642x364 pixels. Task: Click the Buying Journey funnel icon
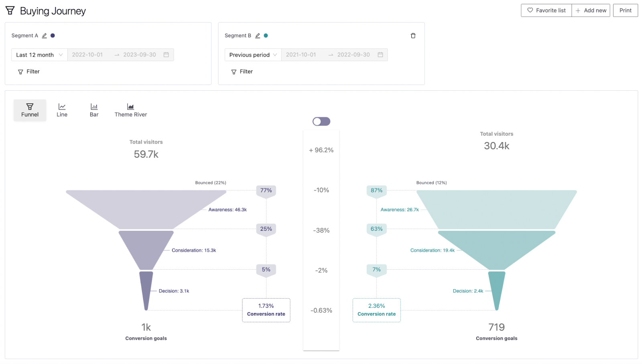[10, 10]
